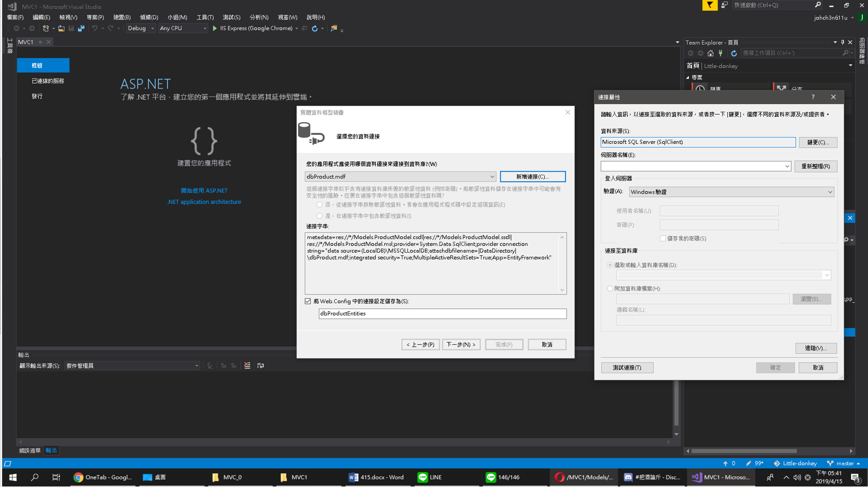
Task: Collapse the project section in Team Explorer
Action: coord(687,78)
